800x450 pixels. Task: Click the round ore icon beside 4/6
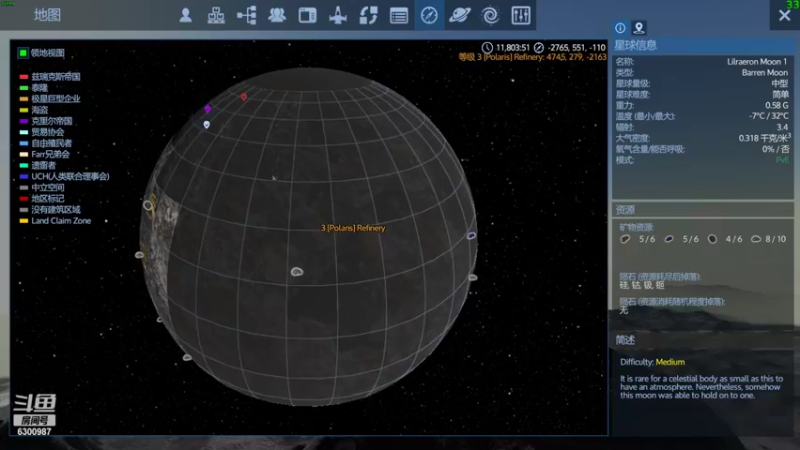712,239
